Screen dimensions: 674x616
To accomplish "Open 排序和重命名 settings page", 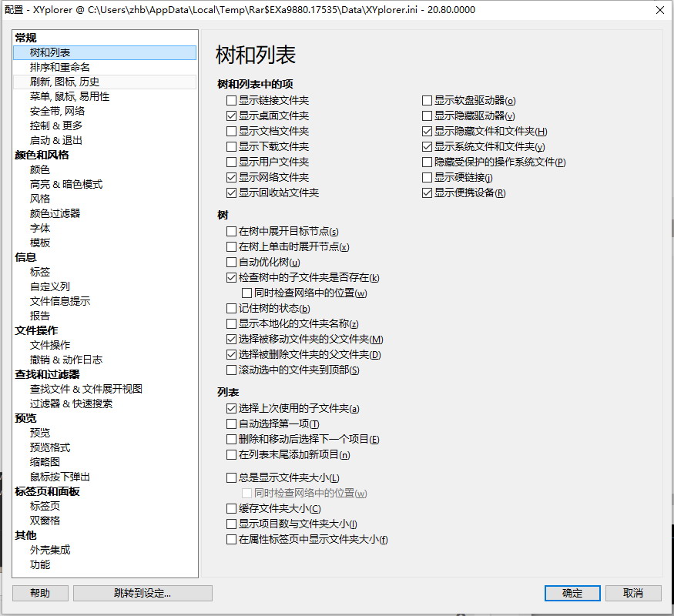I will 60,67.
